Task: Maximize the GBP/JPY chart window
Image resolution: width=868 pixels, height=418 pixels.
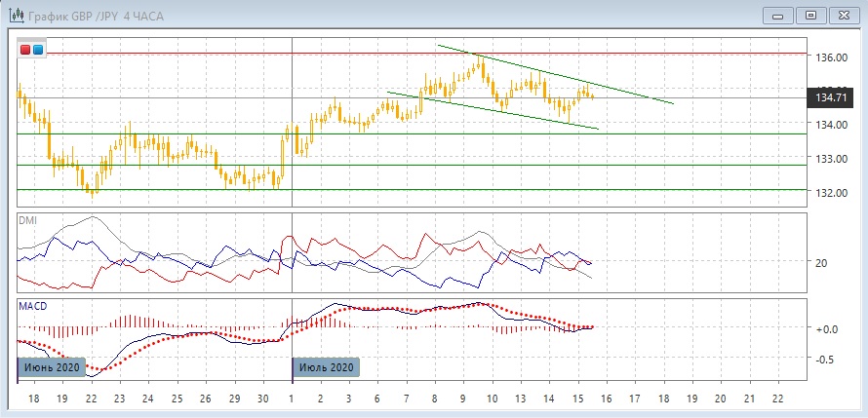Action: (x=809, y=14)
